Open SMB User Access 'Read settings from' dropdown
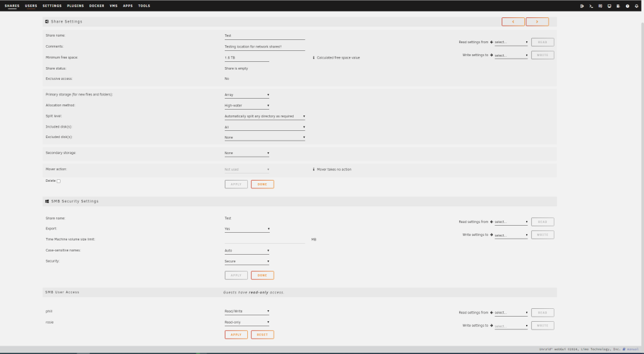The width and height of the screenshot is (644, 354). [x=511, y=313]
